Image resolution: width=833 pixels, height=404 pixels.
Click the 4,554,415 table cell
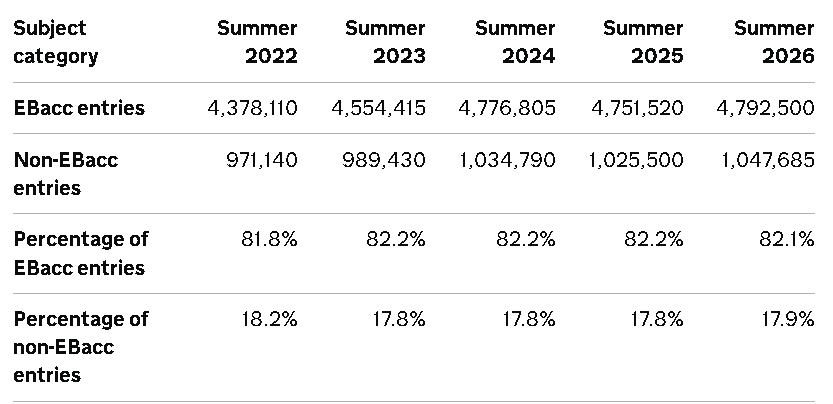click(x=379, y=108)
